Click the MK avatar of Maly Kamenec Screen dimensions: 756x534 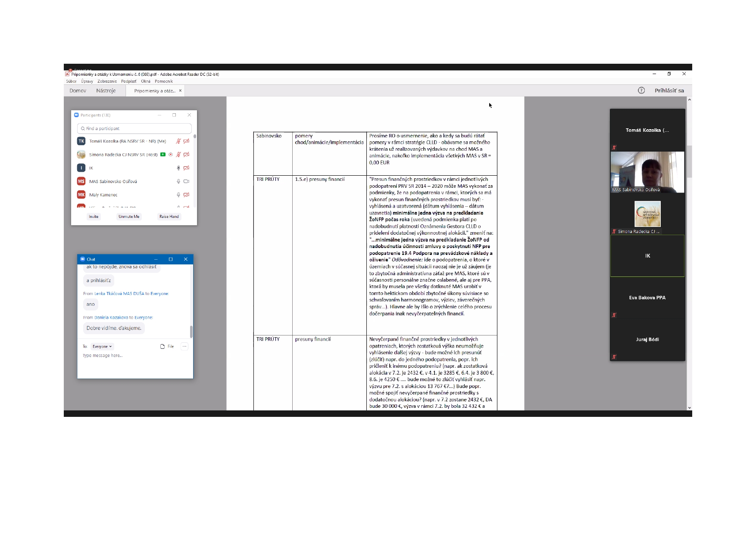point(81,195)
